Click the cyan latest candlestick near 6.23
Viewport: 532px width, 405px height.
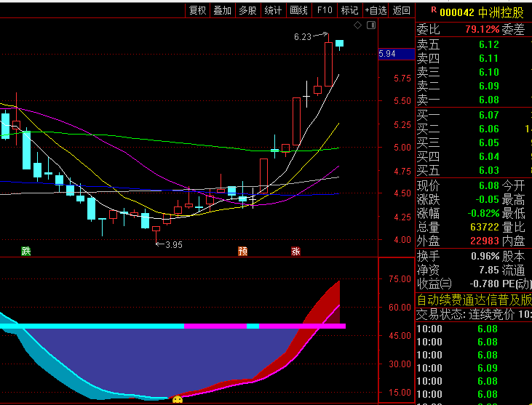pyautogui.click(x=339, y=44)
